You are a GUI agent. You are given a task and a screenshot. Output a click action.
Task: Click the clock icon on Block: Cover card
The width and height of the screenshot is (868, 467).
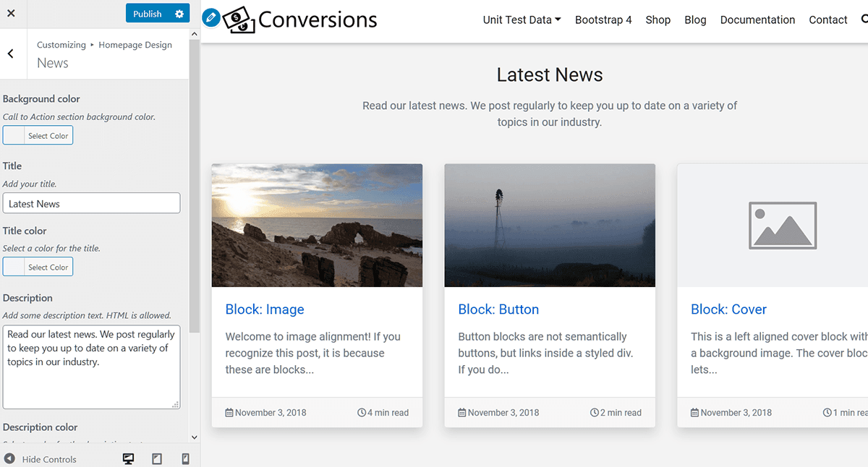tap(827, 413)
